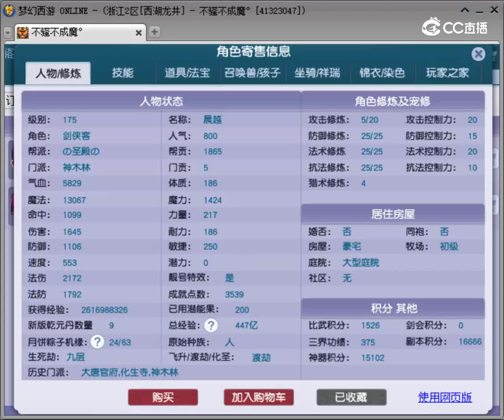504x420 pixels.
Task: Open the tab list dropdown arrow
Action: [x=7, y=33]
